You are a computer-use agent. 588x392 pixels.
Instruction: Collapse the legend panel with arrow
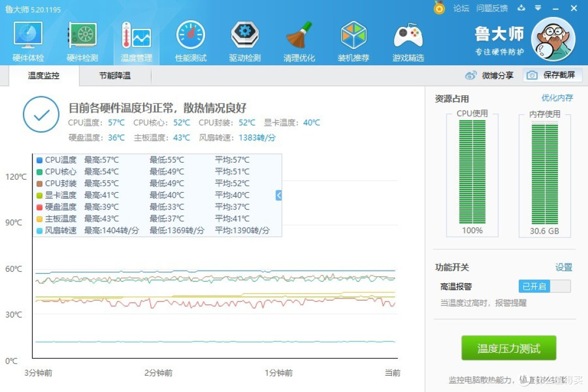click(x=279, y=195)
